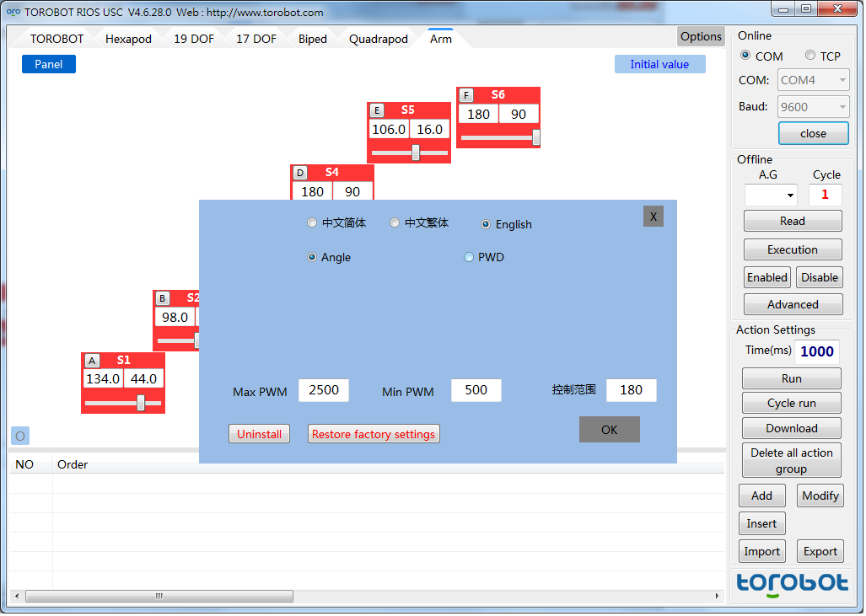The image size is (866, 616).
Task: Click the S1 servo 'A' key badge
Action: (x=92, y=361)
